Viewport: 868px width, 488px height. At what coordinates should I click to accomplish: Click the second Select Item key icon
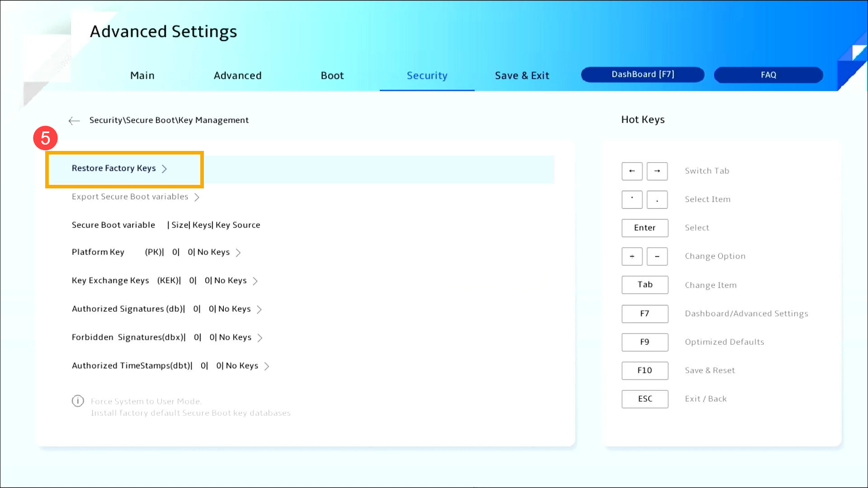657,199
